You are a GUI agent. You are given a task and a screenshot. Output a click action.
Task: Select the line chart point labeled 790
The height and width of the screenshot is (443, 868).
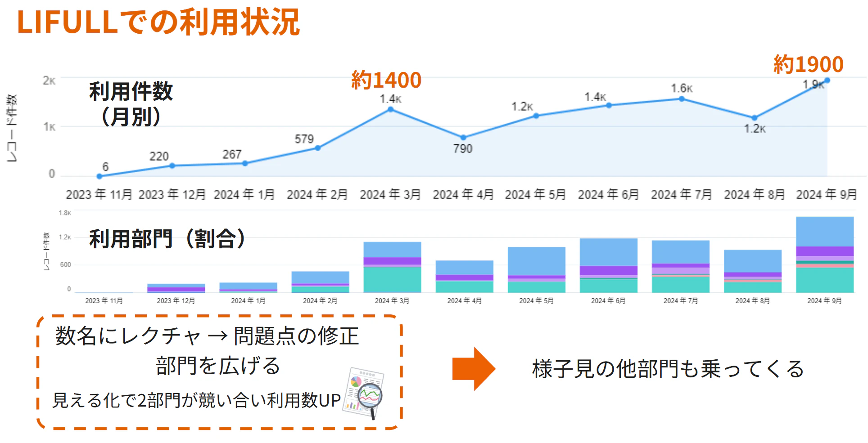463,137
